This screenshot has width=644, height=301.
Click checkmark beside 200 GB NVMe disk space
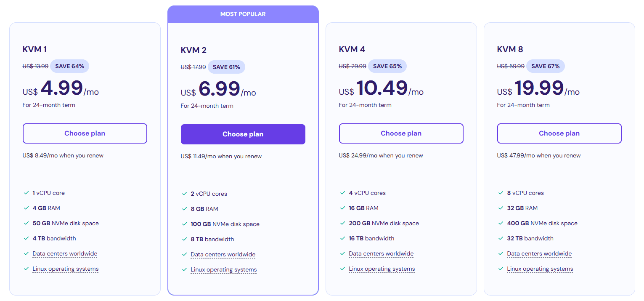click(343, 223)
